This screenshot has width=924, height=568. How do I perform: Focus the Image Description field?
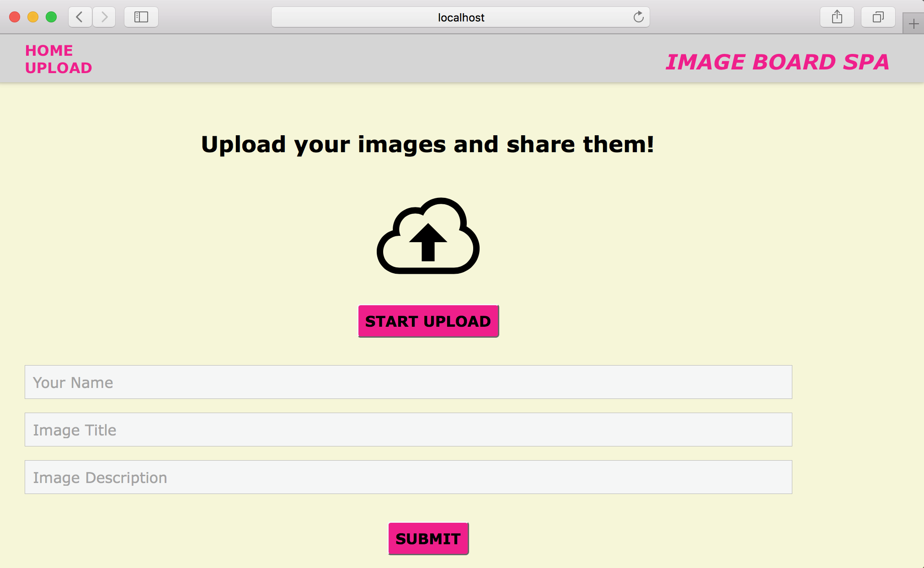(x=408, y=477)
